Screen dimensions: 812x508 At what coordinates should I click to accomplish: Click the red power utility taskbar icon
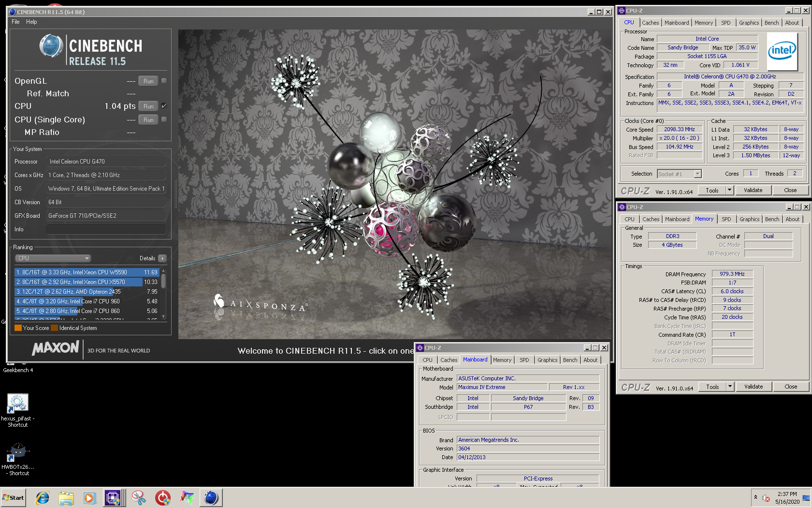[x=163, y=497]
